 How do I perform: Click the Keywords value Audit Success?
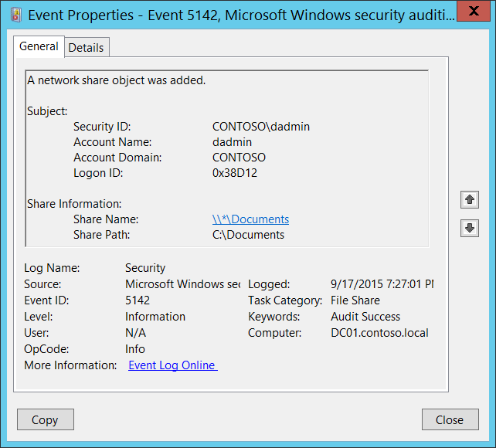click(365, 317)
